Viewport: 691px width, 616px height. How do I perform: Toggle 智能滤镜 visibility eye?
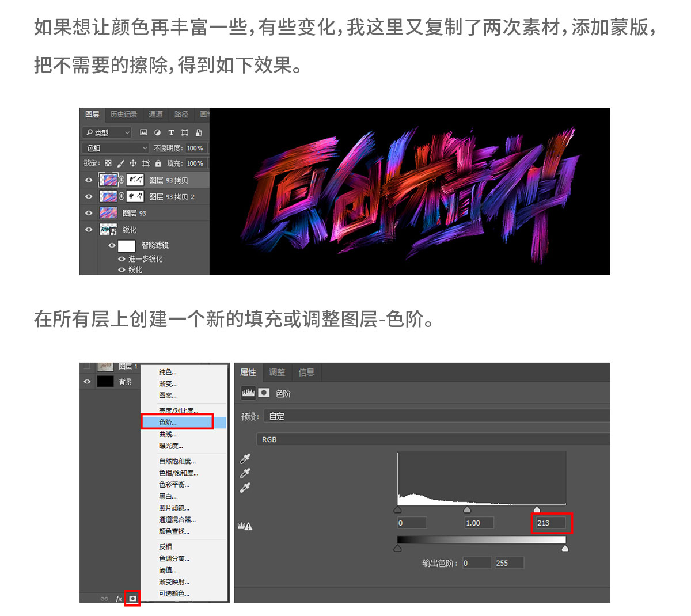(x=112, y=245)
